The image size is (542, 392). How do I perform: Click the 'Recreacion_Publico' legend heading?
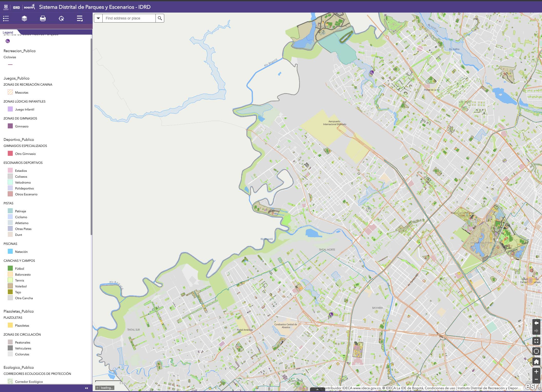click(x=20, y=51)
